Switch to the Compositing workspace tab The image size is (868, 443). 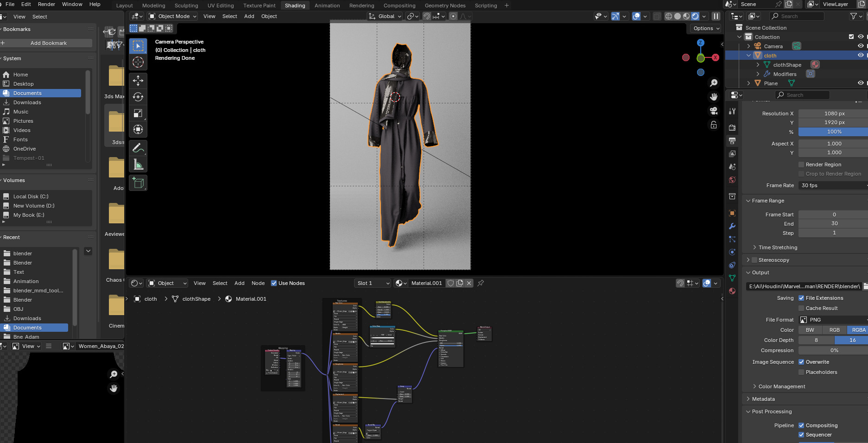(x=399, y=6)
